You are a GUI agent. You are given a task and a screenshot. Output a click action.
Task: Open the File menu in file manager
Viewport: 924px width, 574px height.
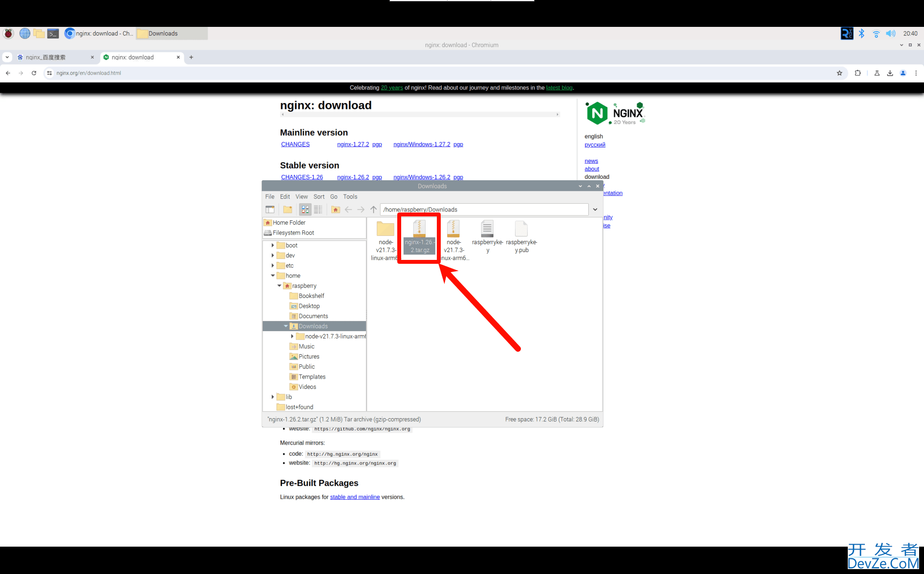(270, 196)
